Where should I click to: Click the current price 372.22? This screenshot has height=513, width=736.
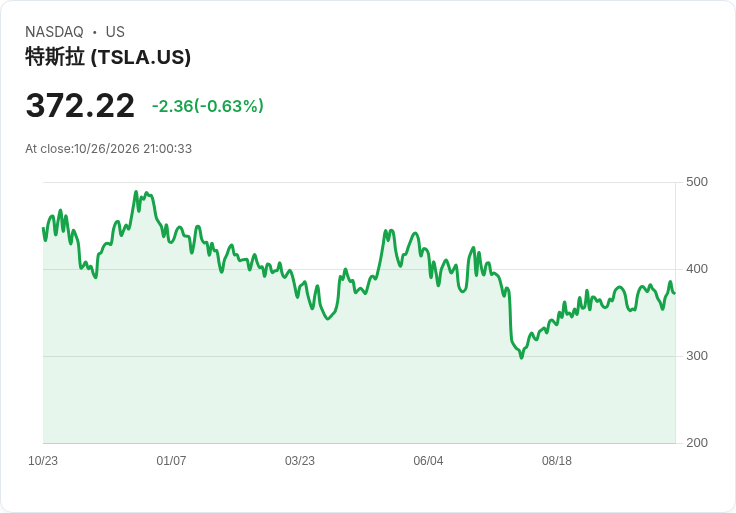click(80, 106)
